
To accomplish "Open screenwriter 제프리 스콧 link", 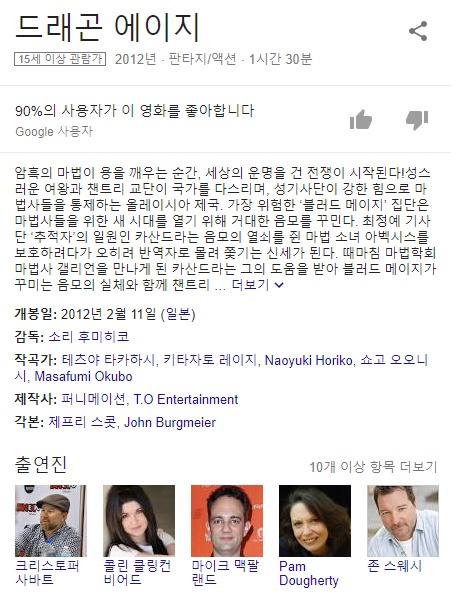I will point(82,423).
